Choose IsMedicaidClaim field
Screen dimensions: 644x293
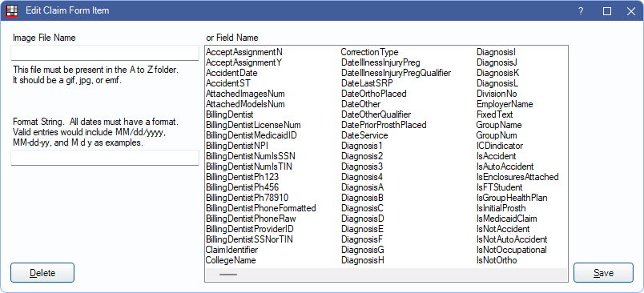(x=507, y=219)
